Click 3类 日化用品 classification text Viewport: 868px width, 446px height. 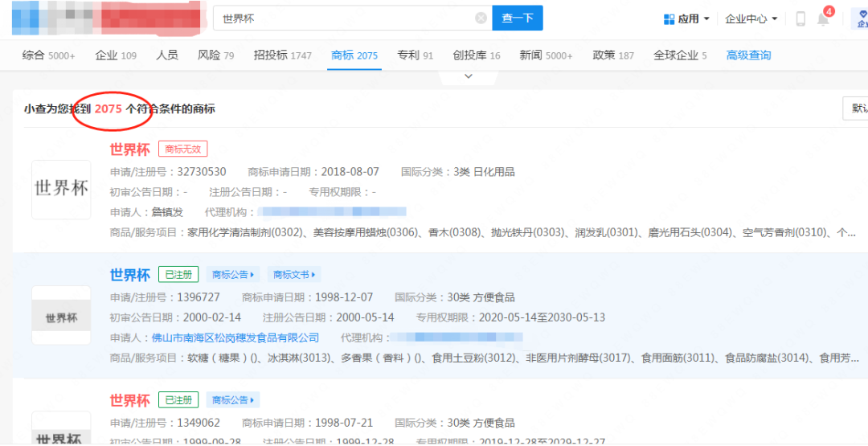(484, 172)
